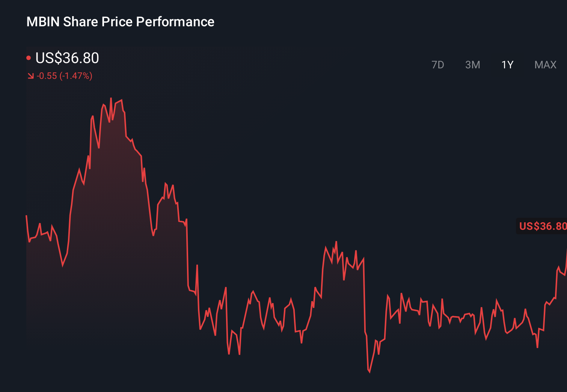
Task: Click the red price indicator dot
Action: point(29,57)
